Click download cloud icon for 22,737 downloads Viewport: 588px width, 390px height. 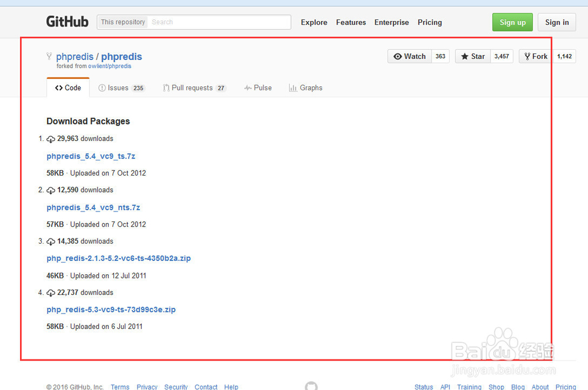pos(51,293)
